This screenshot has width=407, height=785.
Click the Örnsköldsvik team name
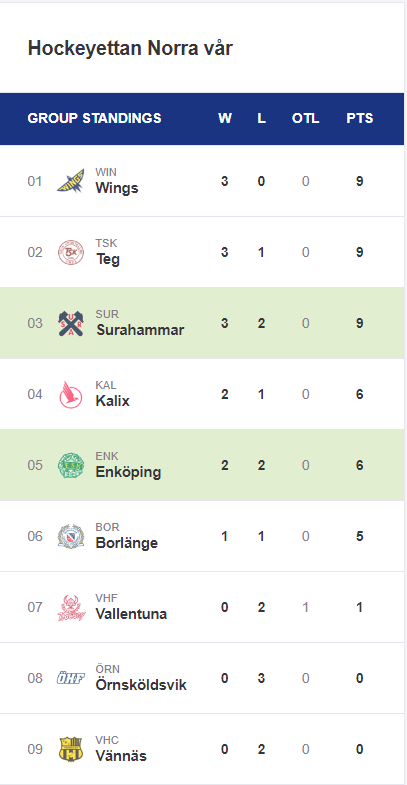141,685
